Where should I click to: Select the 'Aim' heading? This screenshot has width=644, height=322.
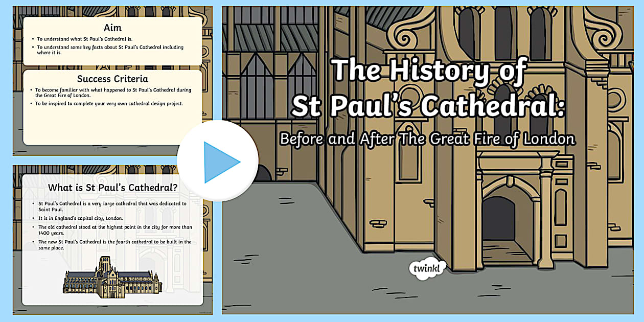(x=112, y=28)
